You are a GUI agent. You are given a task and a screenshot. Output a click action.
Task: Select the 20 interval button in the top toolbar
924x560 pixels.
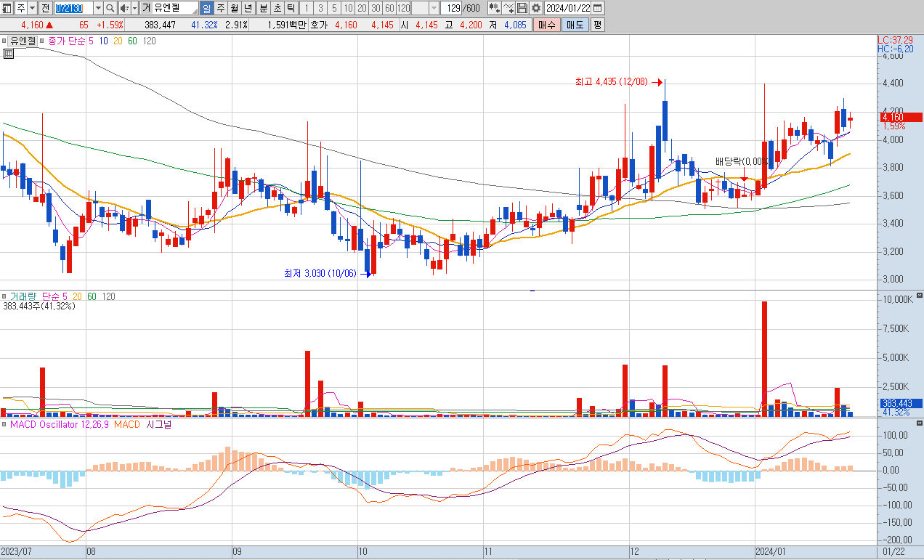pos(362,8)
